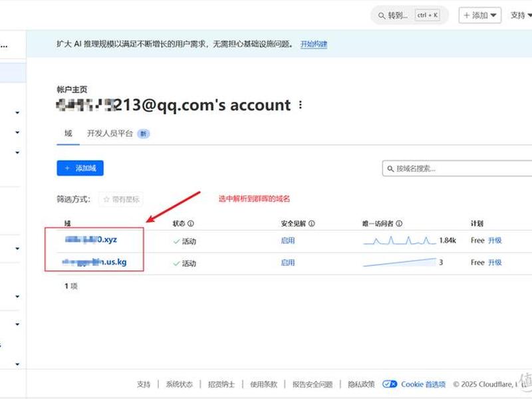
Task: Open footer 系统状态 link
Action: pos(180,384)
